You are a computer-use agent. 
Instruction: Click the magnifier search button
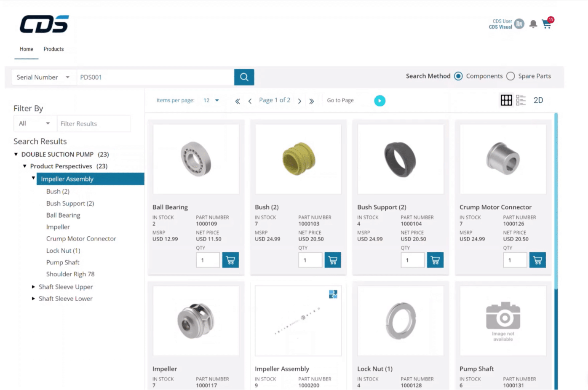(x=244, y=77)
